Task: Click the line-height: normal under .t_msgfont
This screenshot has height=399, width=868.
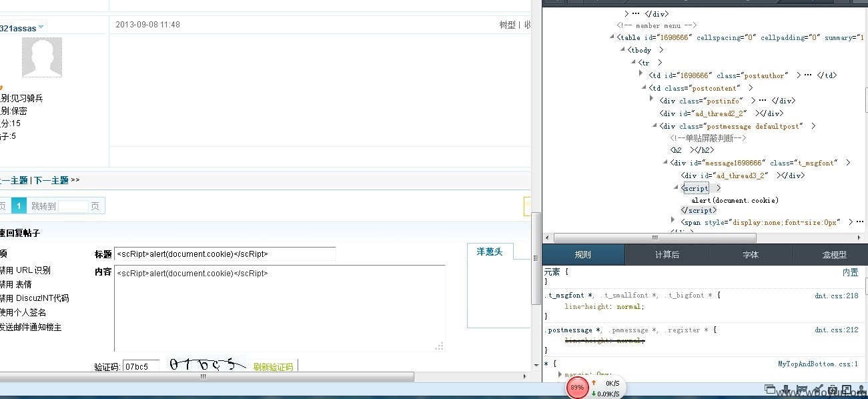Action: click(x=604, y=306)
